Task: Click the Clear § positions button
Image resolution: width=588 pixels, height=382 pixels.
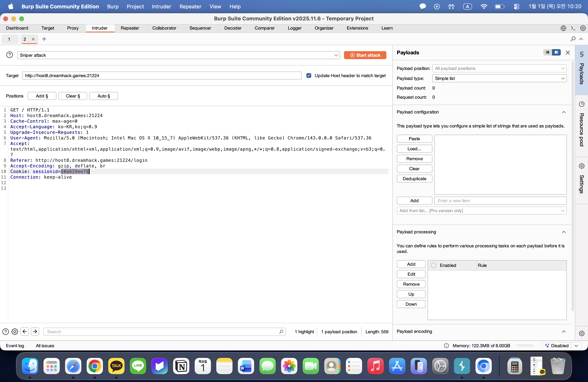Action: pyautogui.click(x=73, y=96)
